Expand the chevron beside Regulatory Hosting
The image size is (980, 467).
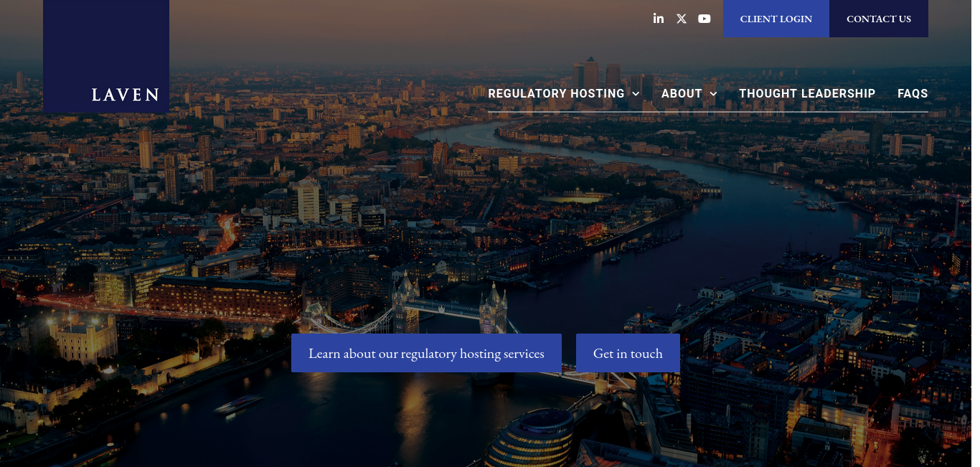(x=636, y=94)
